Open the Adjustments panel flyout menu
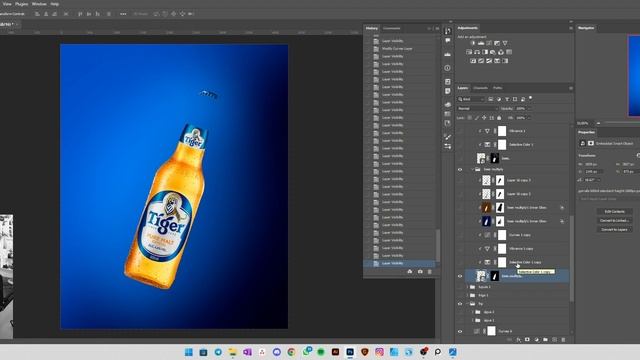Image resolution: width=640 pixels, height=360 pixels. coord(571,28)
